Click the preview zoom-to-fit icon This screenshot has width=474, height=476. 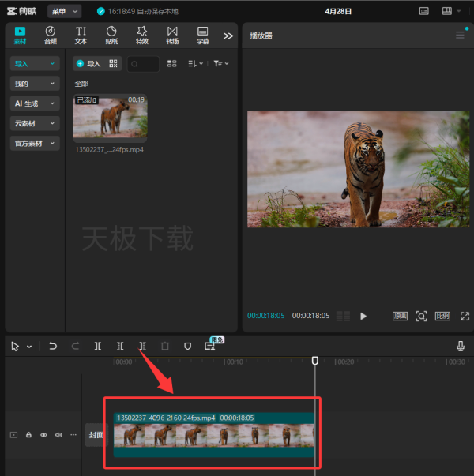coord(421,316)
